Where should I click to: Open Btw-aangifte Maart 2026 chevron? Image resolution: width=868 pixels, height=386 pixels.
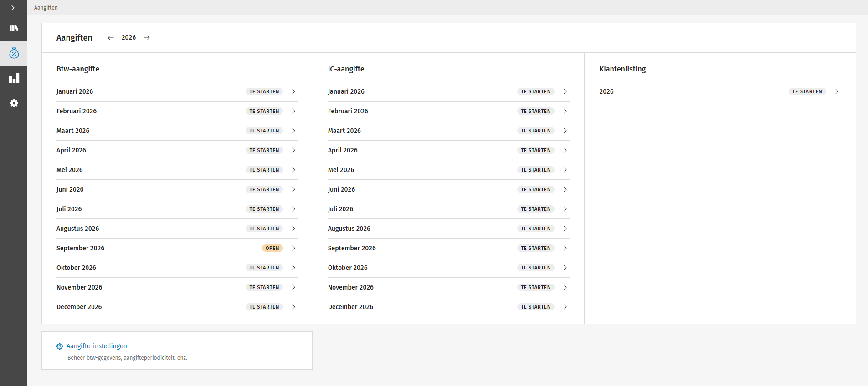(x=294, y=131)
